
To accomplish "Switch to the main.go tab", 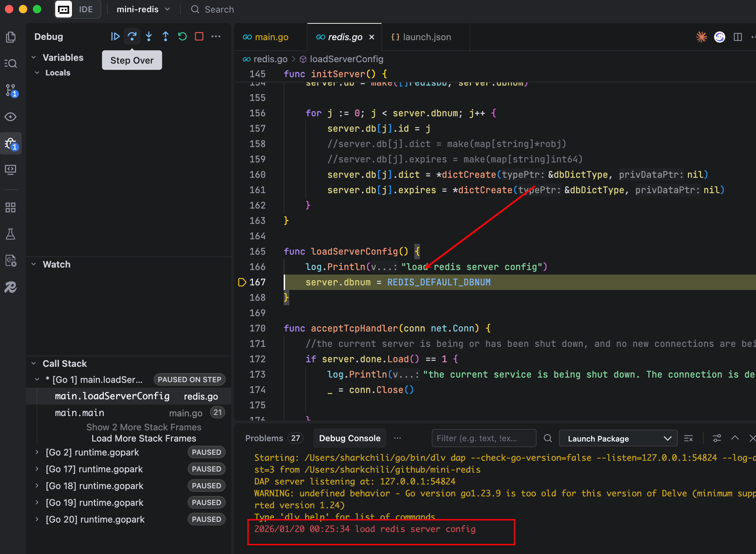I will pyautogui.click(x=271, y=37).
